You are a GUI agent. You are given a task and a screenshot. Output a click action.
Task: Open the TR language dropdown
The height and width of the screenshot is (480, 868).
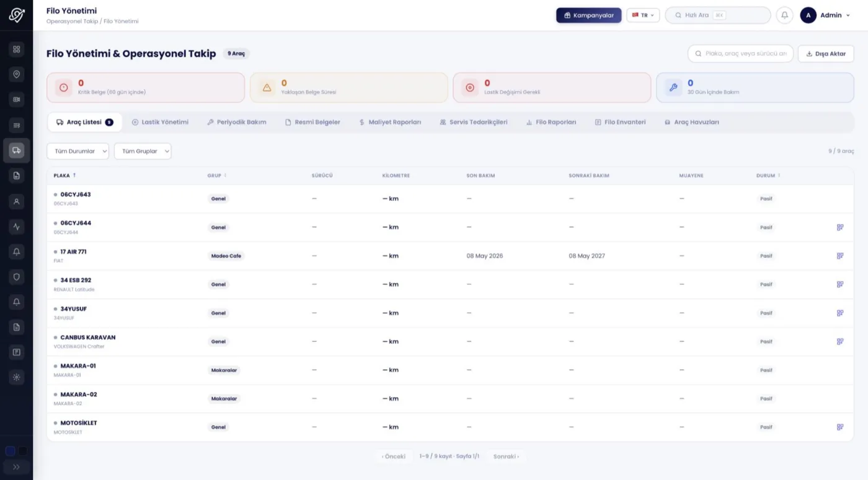pyautogui.click(x=643, y=15)
